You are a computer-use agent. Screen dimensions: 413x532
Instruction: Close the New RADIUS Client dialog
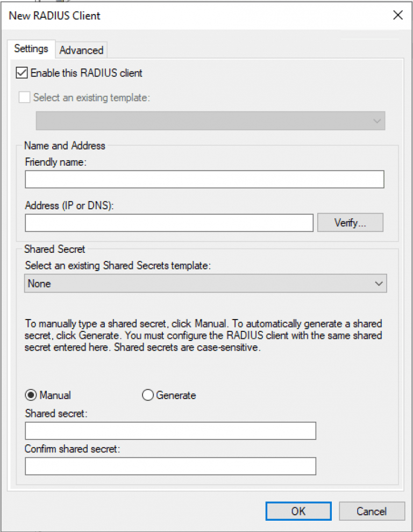pos(398,15)
